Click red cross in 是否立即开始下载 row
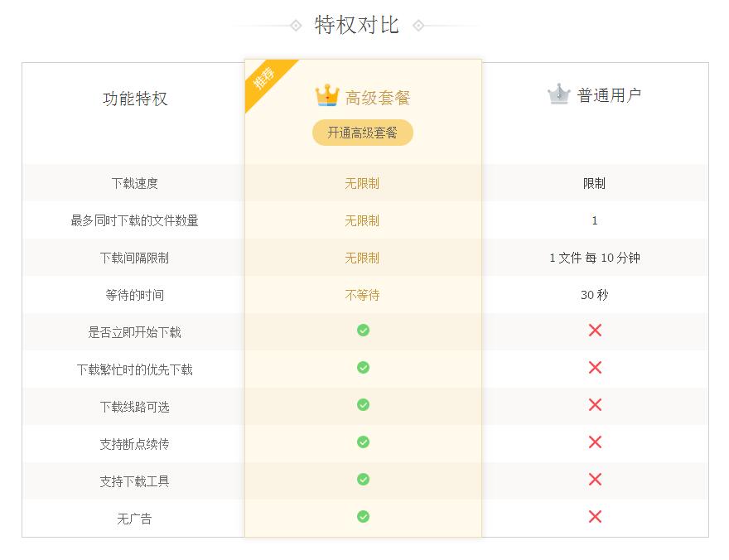The image size is (729, 560). point(595,331)
